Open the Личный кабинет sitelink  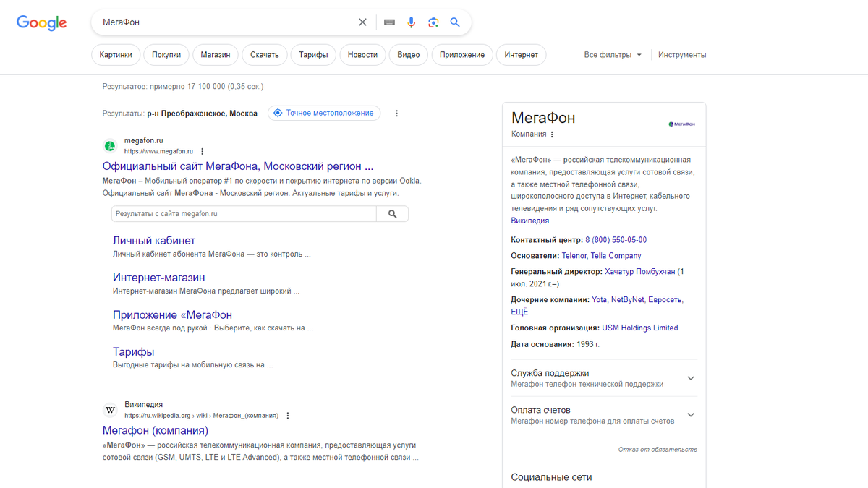pyautogui.click(x=154, y=241)
